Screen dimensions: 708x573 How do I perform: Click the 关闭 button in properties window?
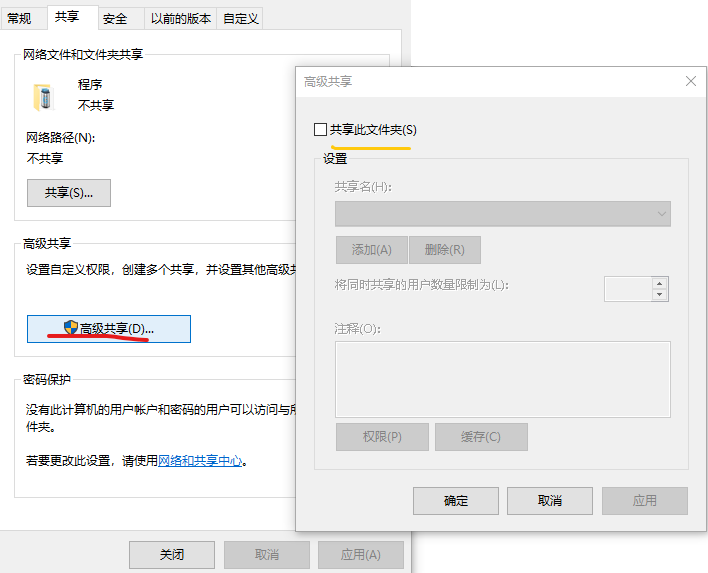(x=172, y=554)
